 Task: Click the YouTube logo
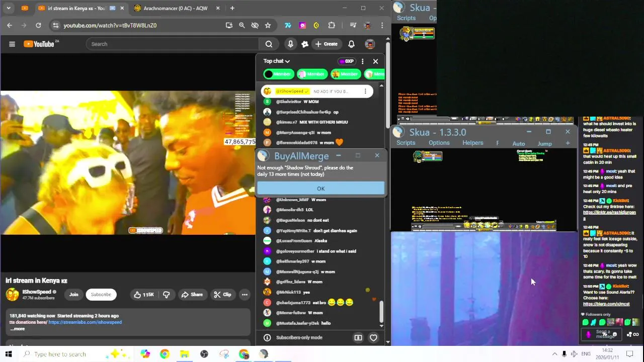coord(40,44)
